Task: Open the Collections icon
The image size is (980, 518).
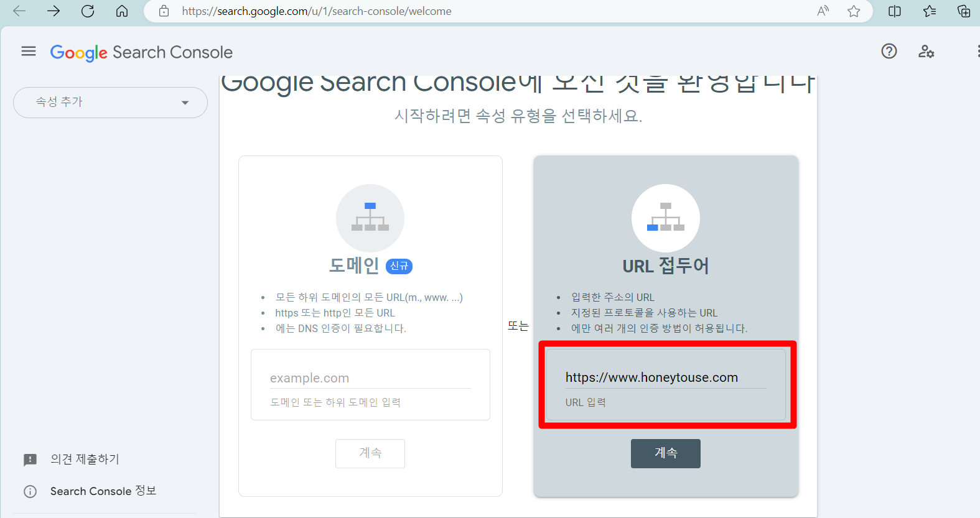Action: click(964, 11)
